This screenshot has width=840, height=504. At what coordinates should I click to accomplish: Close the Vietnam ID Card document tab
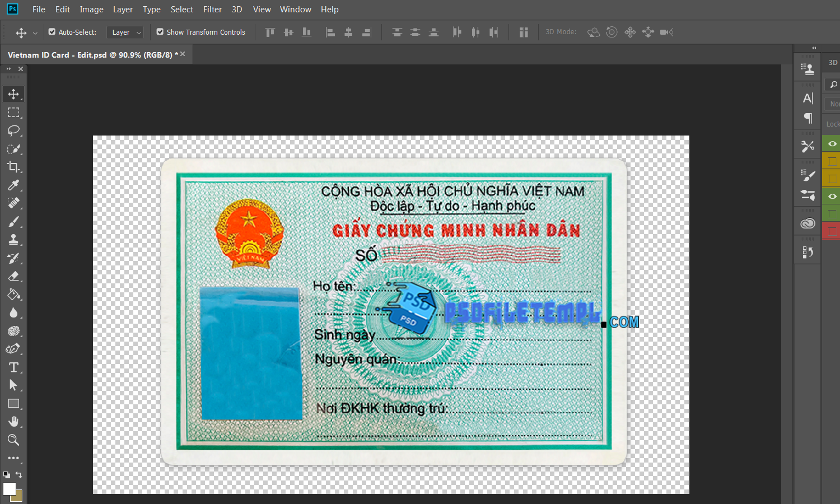click(183, 54)
